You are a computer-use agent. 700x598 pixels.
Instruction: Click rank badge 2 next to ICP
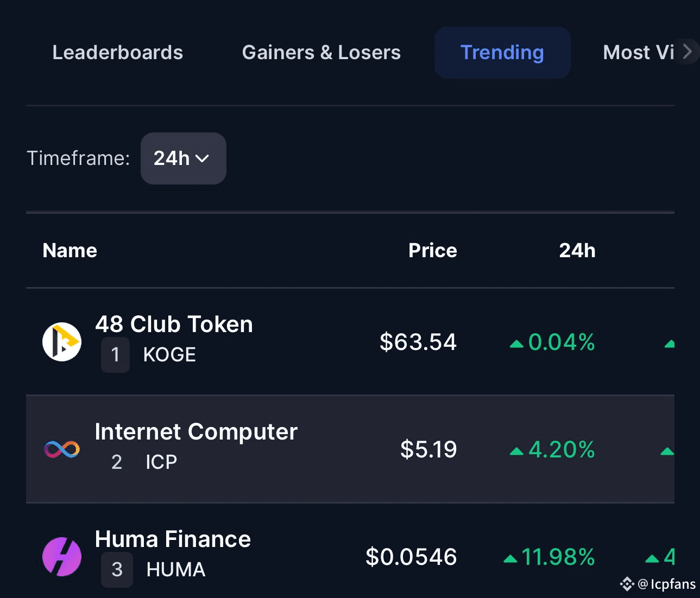[x=116, y=462]
